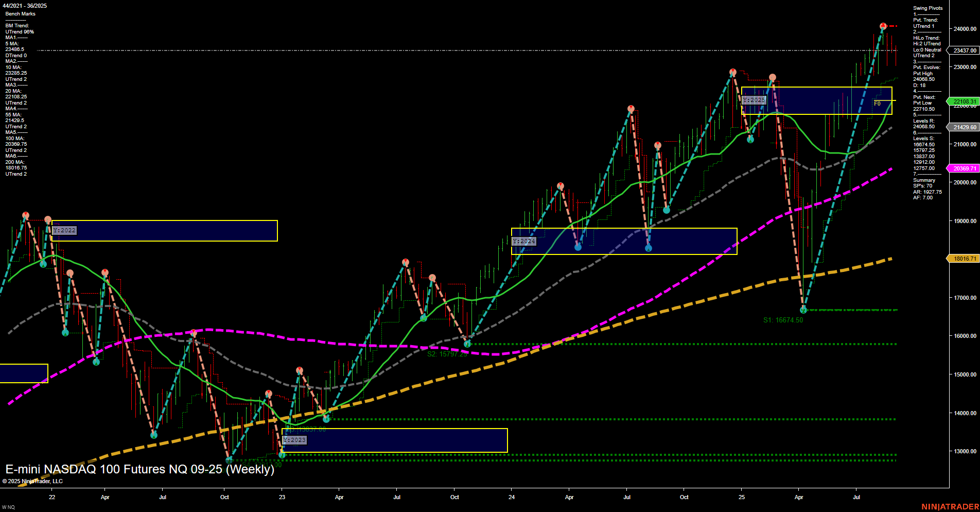Image resolution: width=980 pixels, height=512 pixels.
Task: Click the Y:2022 label near the 2022 peak
Action: coord(64,230)
